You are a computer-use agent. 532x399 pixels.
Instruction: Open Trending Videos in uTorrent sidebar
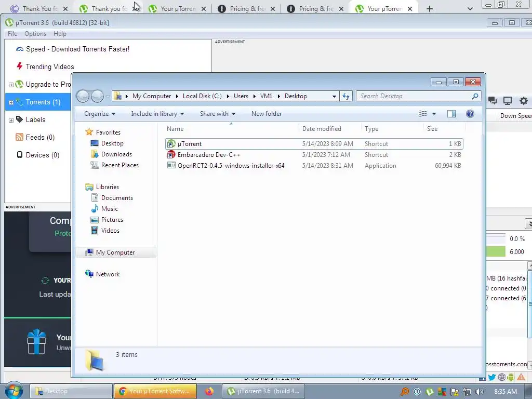pos(49,67)
